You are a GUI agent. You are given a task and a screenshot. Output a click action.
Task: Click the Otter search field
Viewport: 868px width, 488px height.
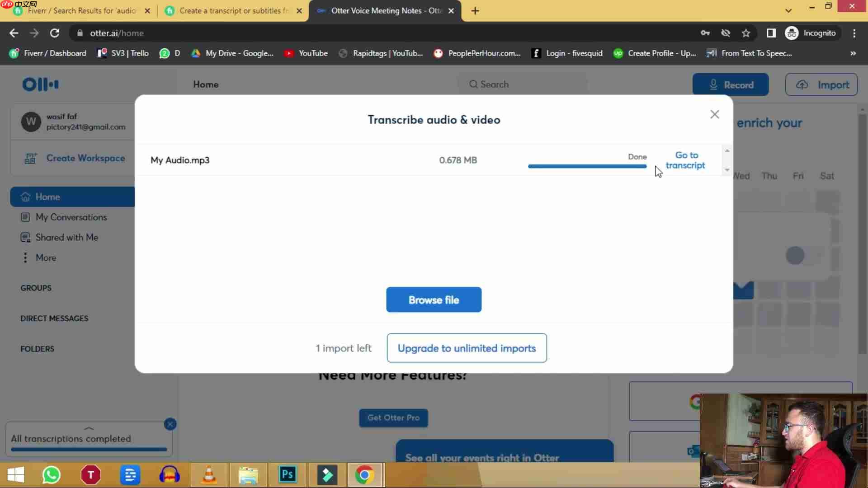tap(523, 84)
